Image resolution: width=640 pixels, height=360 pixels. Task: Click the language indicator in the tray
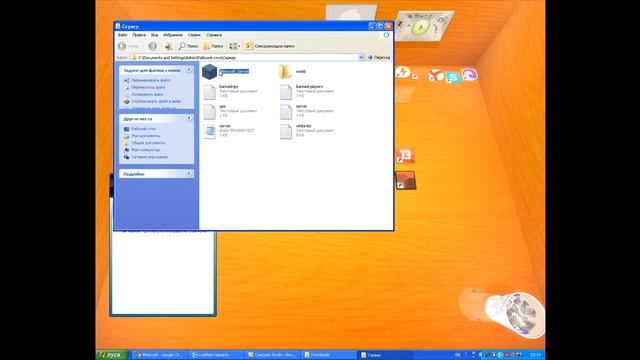coord(458,355)
